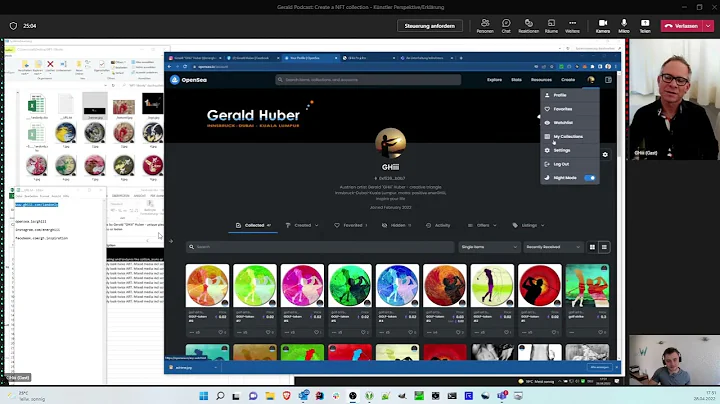This screenshot has width=720, height=404.
Task: Switch to the compact grid view
Action: point(604,247)
